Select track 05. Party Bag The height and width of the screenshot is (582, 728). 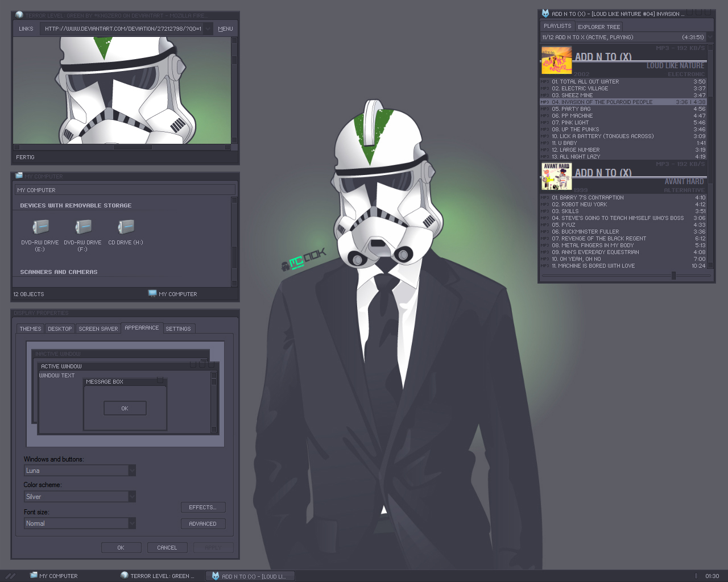[623, 109]
